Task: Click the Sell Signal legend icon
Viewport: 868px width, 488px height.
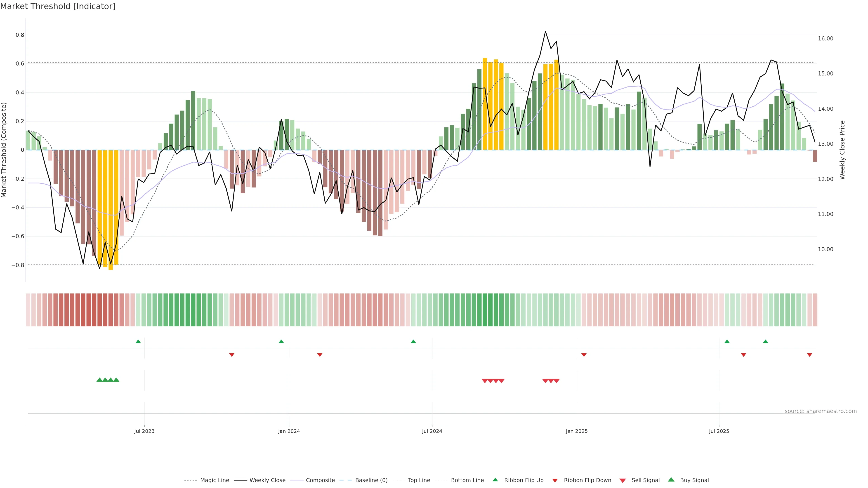Action: (x=623, y=481)
